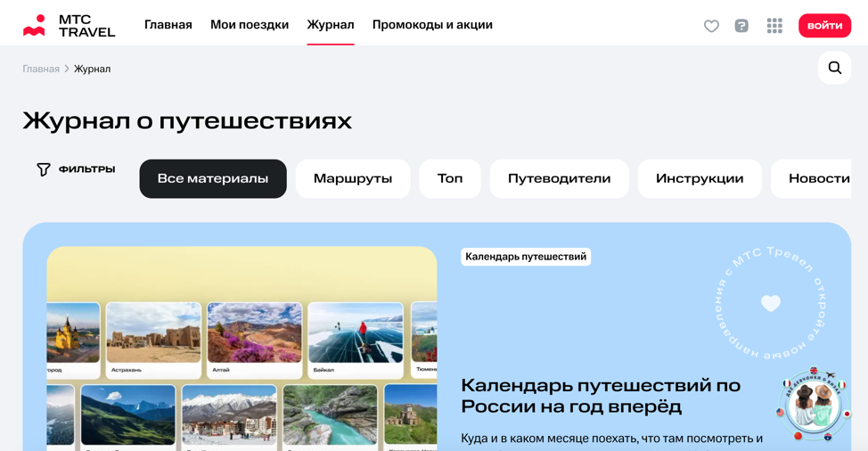Switch to the Топ category
The height and width of the screenshot is (451, 868).
pyautogui.click(x=450, y=179)
